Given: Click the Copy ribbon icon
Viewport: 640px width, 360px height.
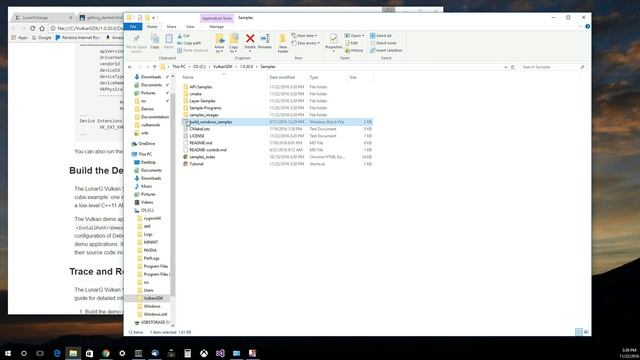Looking at the screenshot, I should tap(155, 42).
